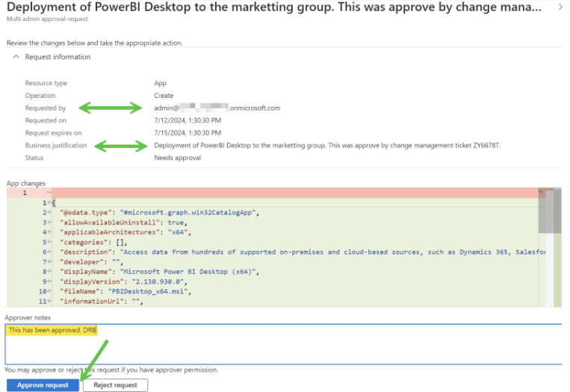Screen dimensions: 570x392
Task: Click the Reject request button
Action: coord(115,385)
